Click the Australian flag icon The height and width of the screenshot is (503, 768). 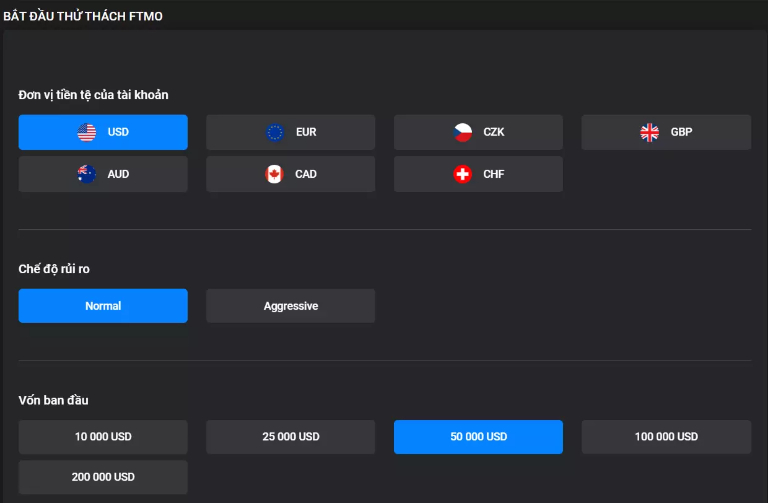coord(87,174)
